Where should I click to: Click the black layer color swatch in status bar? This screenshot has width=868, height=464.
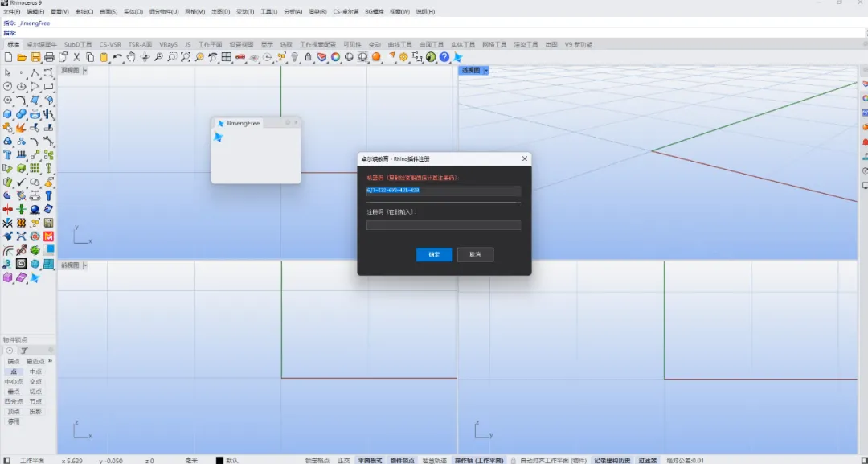[x=219, y=460]
